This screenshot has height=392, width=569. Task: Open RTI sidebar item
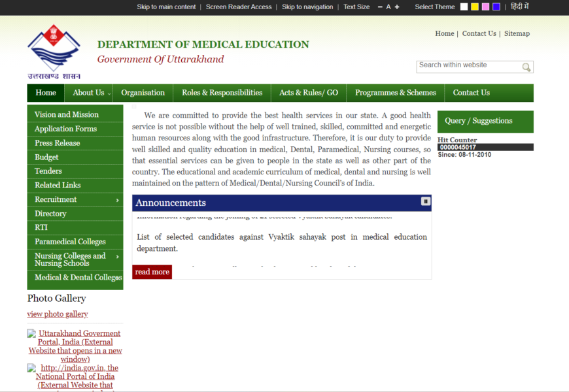[75, 227]
